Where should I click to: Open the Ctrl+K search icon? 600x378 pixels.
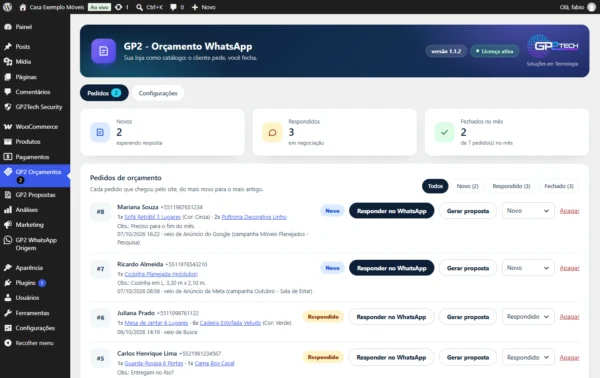tap(139, 7)
